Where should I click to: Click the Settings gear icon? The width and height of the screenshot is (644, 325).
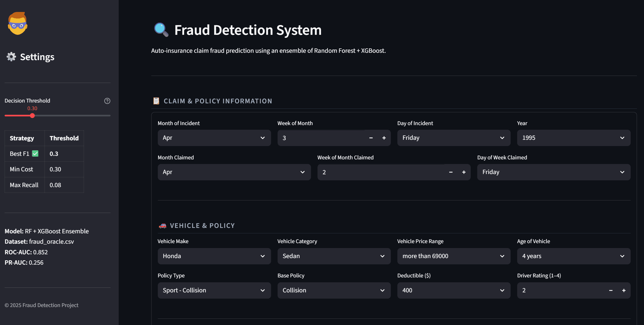(x=11, y=57)
